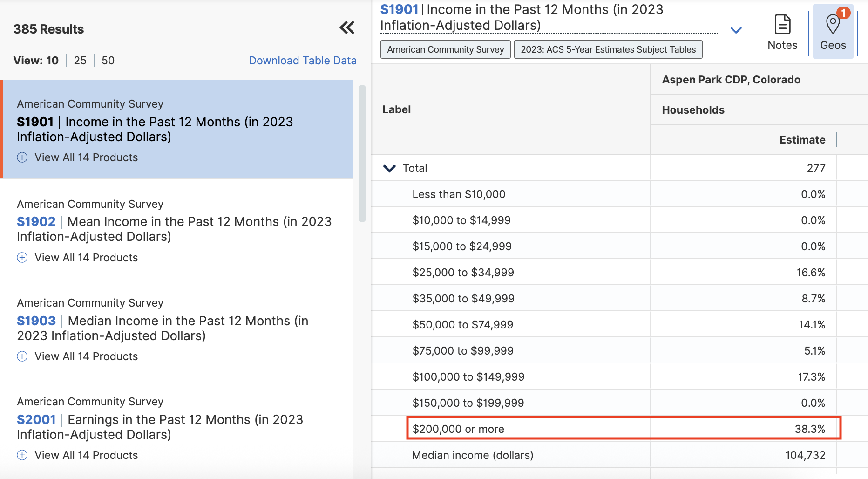This screenshot has width=868, height=479.
Task: Set results view to 10 per page
Action: click(52, 61)
